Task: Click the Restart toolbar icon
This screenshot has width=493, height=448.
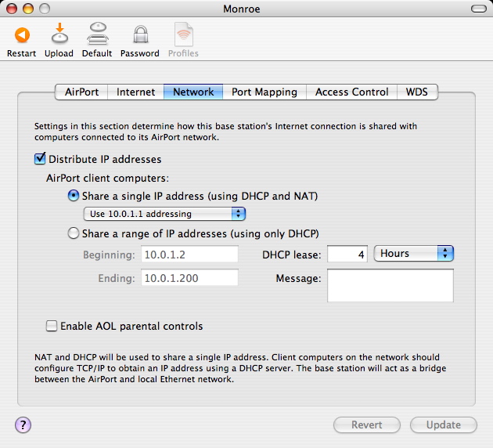Action: coord(22,35)
